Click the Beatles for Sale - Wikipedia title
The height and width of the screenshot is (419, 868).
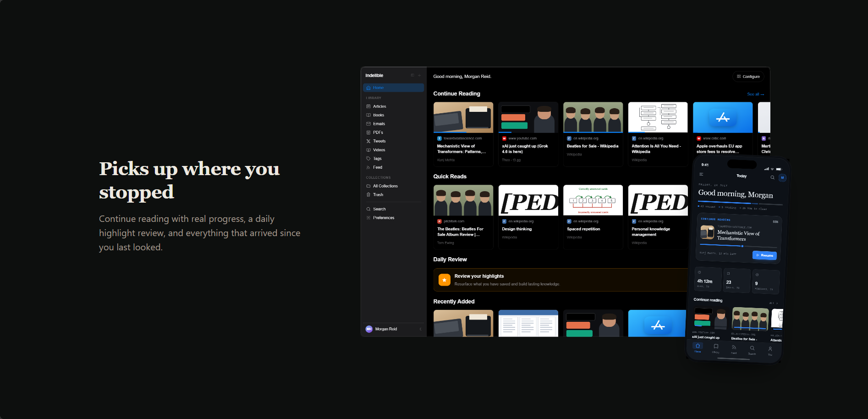click(593, 146)
